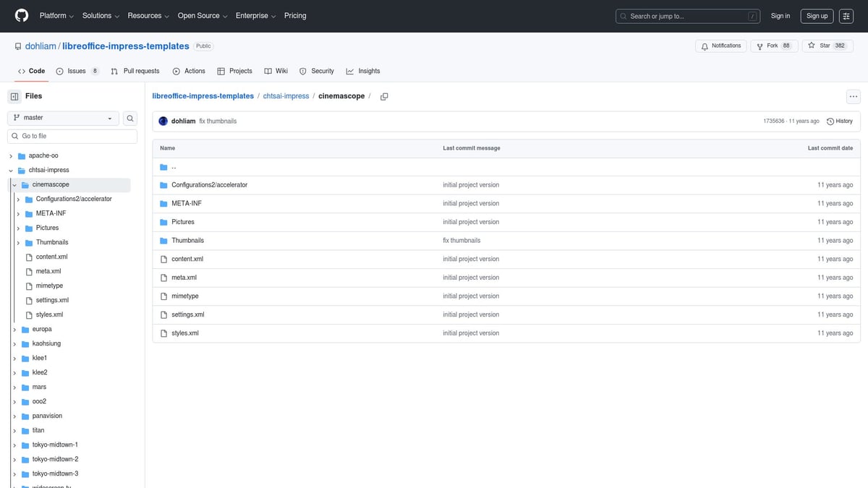Open the fix thumbnails commit message
The width and height of the screenshot is (868, 488).
(x=218, y=121)
